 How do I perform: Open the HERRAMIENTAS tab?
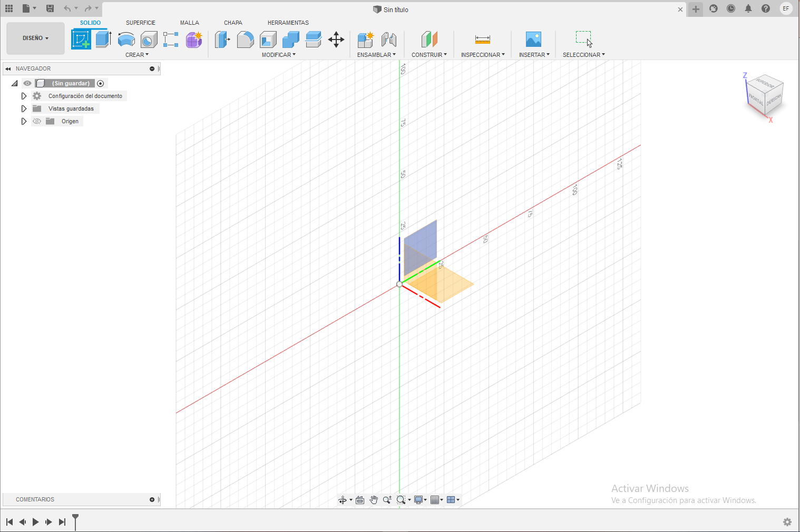coord(288,23)
